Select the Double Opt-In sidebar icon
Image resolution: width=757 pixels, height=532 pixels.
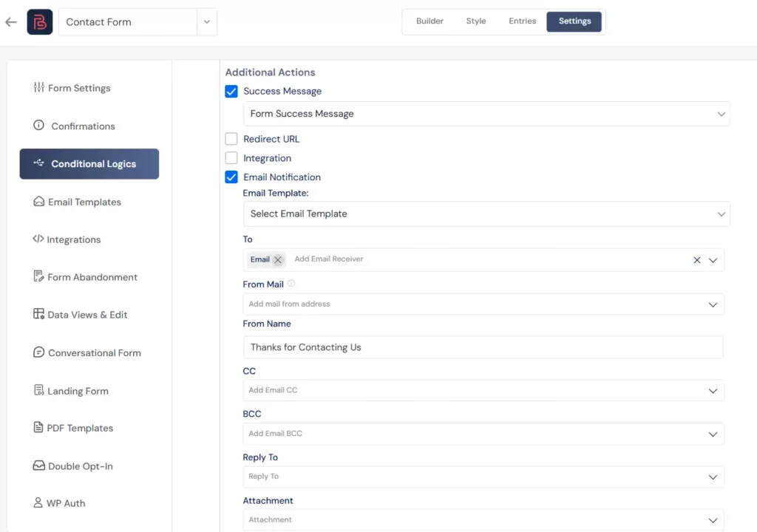[38, 466]
